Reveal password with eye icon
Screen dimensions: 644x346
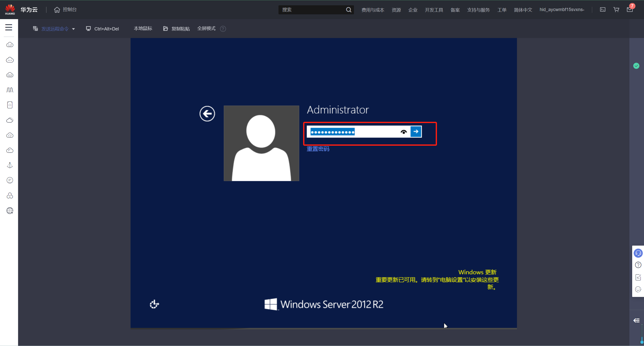pos(404,132)
